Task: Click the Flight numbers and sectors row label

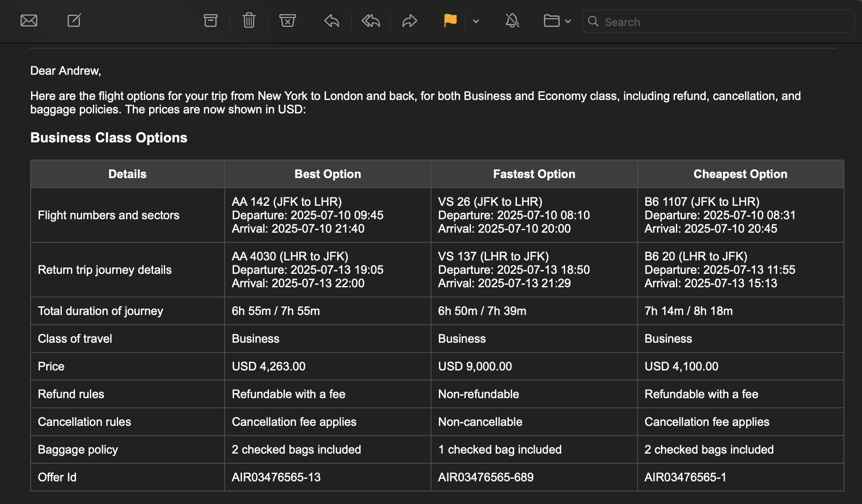Action: coord(108,215)
